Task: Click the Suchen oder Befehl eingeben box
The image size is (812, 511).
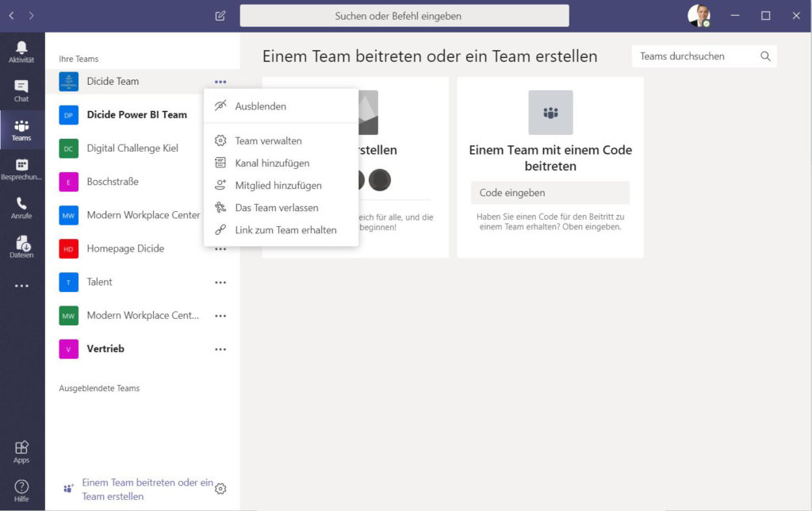Action: 404,16
